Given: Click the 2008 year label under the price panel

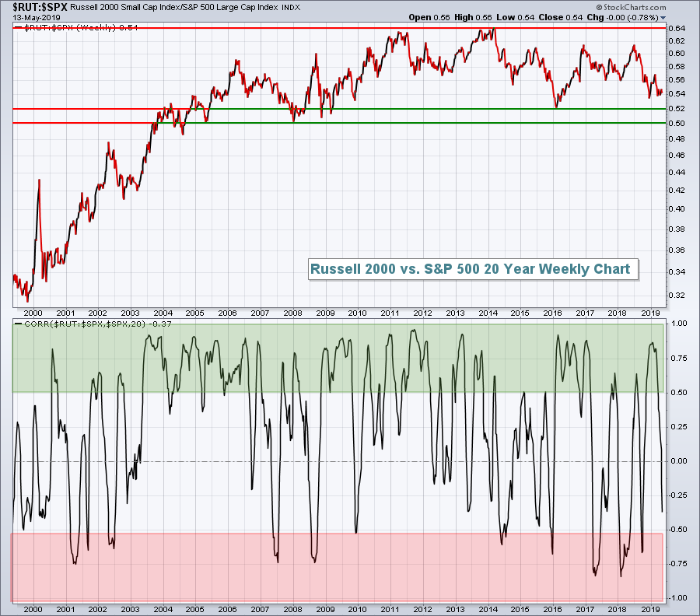Looking at the screenshot, I should [x=293, y=313].
